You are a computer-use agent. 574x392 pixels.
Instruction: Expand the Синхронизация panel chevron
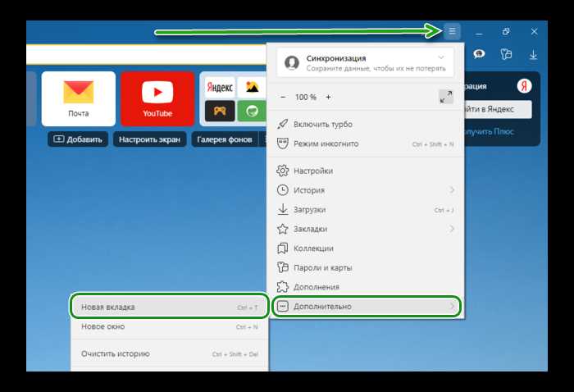[x=442, y=57]
